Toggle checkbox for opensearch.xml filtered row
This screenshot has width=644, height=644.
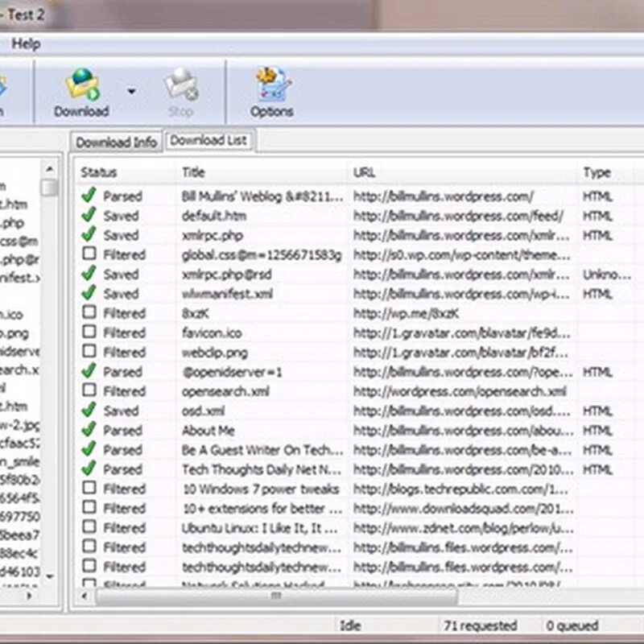click(89, 390)
